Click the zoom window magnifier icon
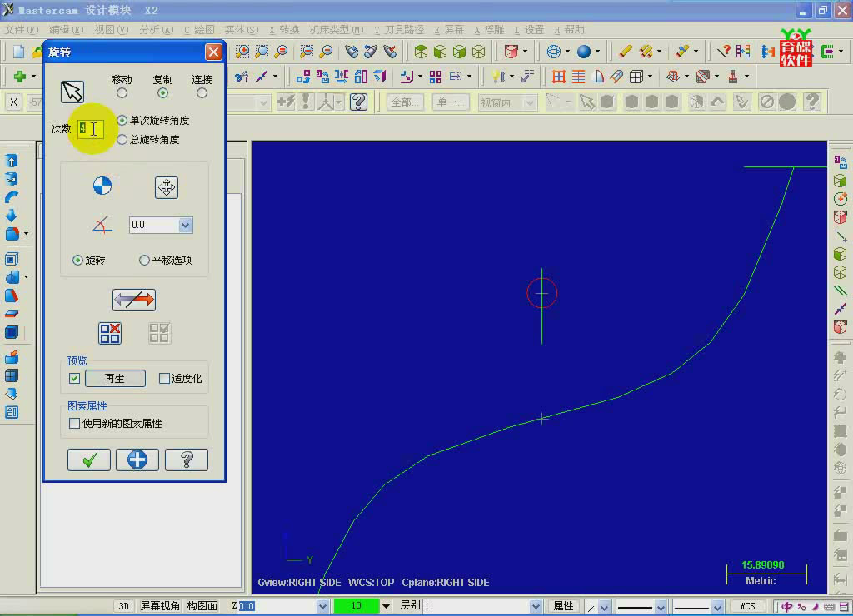The height and width of the screenshot is (616, 853). click(242, 52)
